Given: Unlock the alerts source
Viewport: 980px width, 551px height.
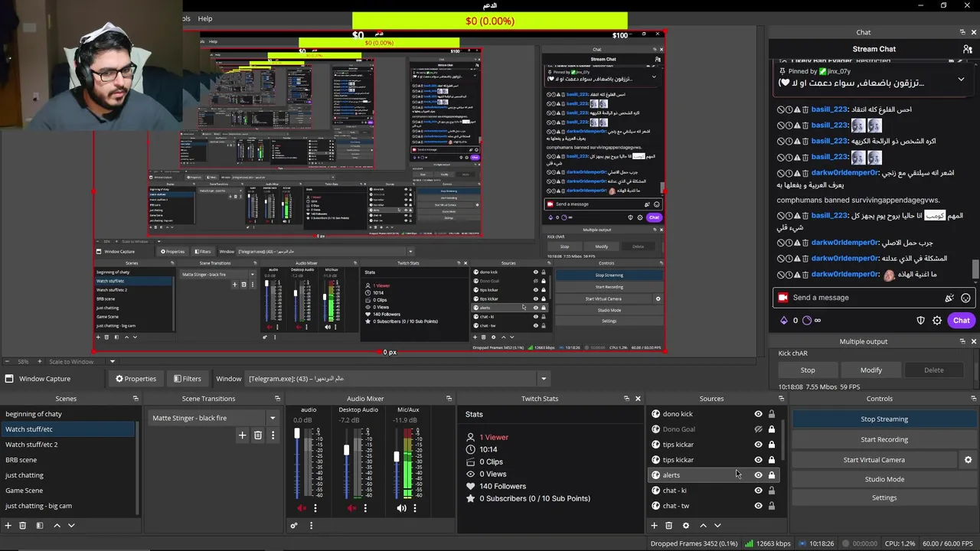Looking at the screenshot, I should (771, 475).
